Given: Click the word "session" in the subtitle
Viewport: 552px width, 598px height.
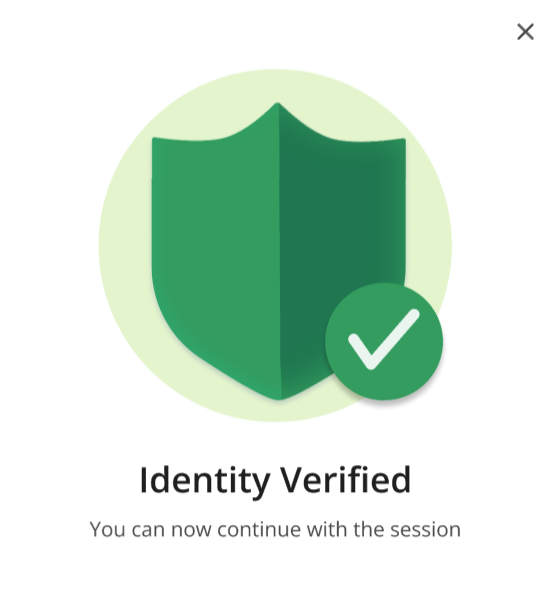Looking at the screenshot, I should point(425,529).
